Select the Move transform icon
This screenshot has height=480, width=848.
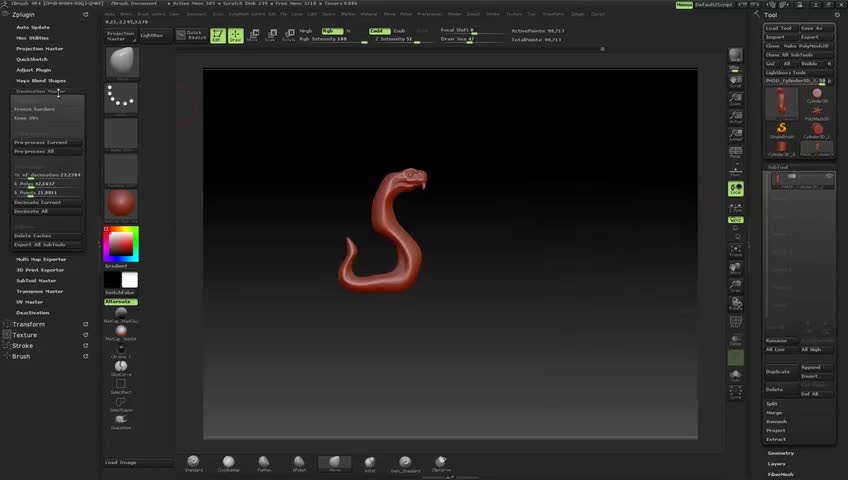pos(253,36)
